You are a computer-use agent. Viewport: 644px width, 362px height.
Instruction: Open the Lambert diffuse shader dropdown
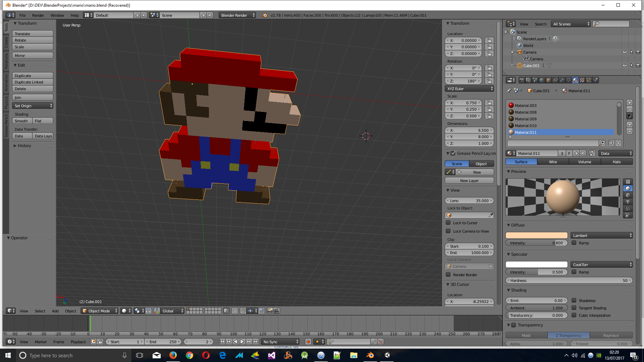point(602,235)
